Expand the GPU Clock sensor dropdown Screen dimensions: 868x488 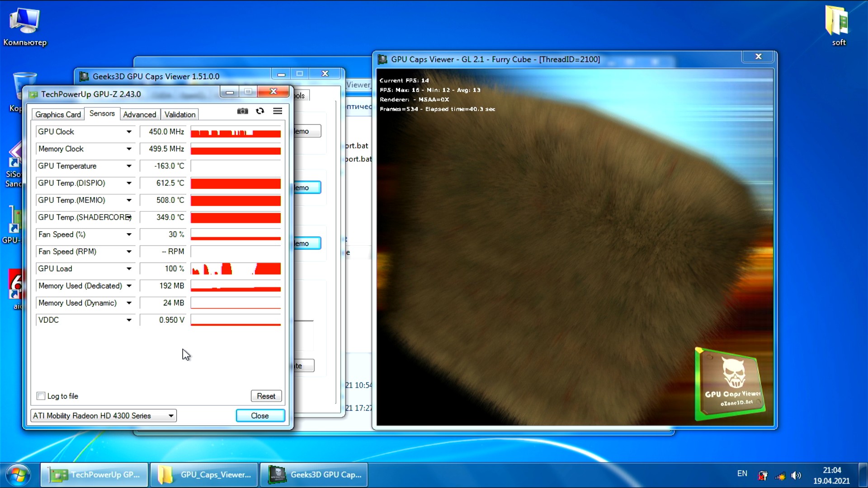pyautogui.click(x=129, y=132)
